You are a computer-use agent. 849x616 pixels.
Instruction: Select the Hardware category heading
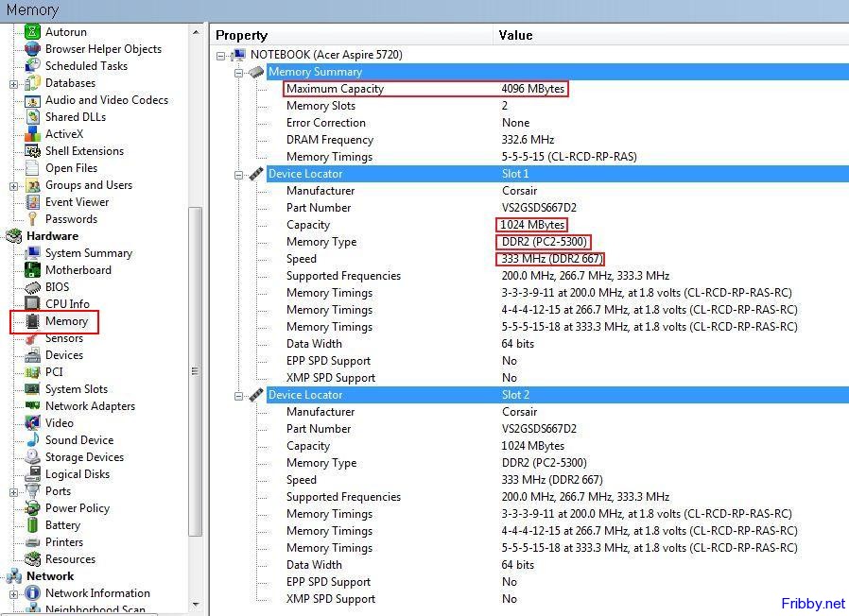click(x=52, y=236)
